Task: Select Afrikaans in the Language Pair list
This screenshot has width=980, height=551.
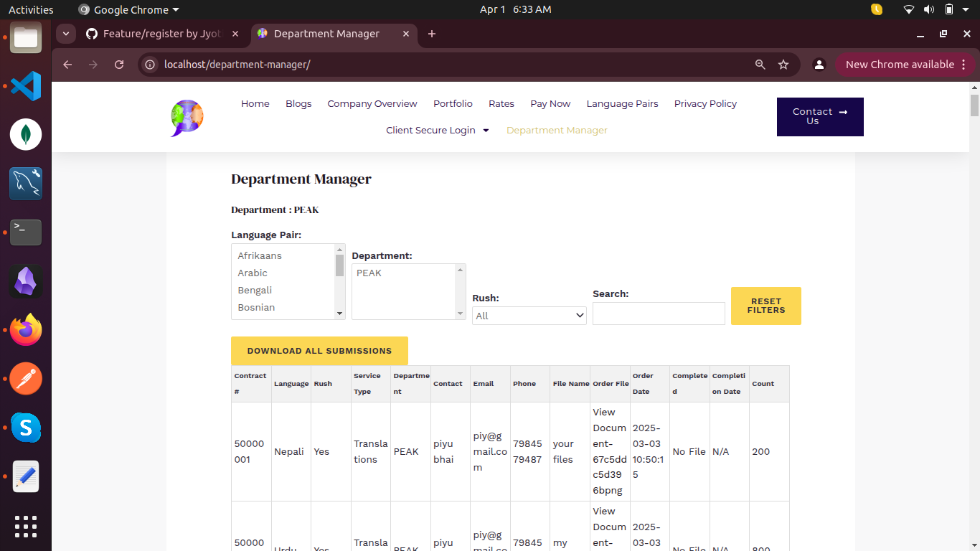Action: [260, 255]
